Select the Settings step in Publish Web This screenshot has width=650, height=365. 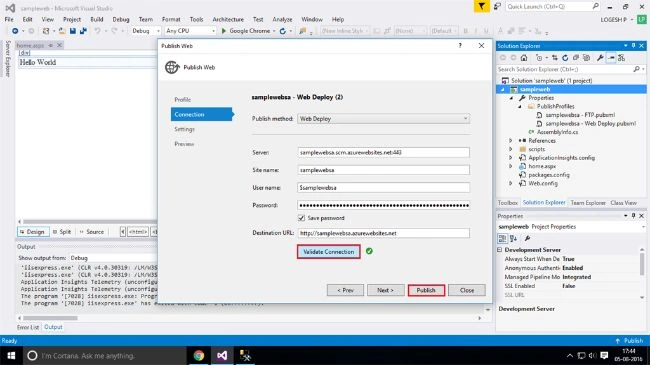[184, 129]
